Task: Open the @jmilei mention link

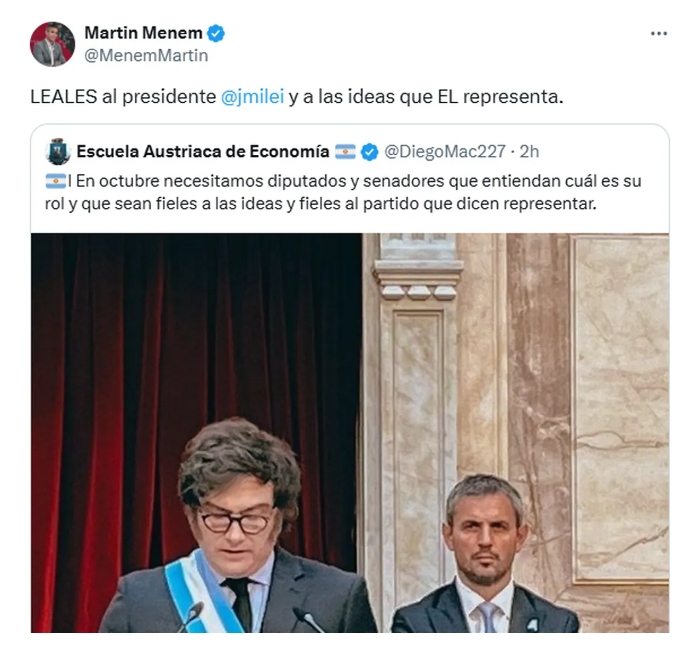Action: (252, 97)
